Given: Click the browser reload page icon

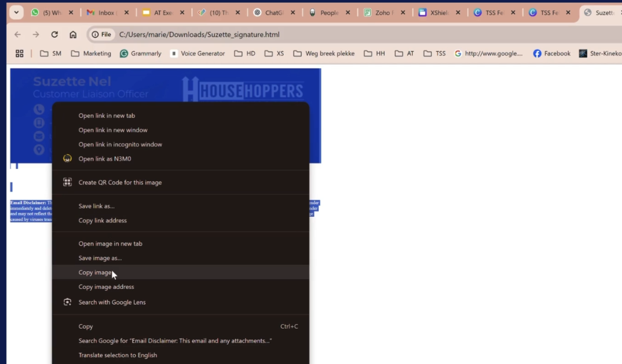Looking at the screenshot, I should (x=54, y=35).
